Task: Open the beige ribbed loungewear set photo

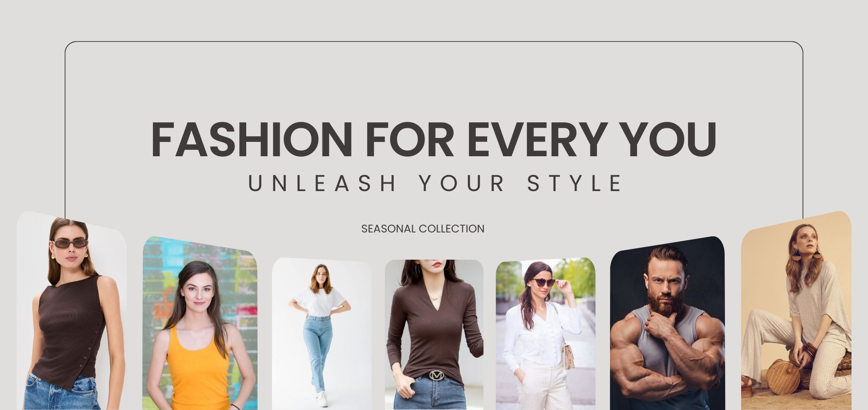Action: 796,310
